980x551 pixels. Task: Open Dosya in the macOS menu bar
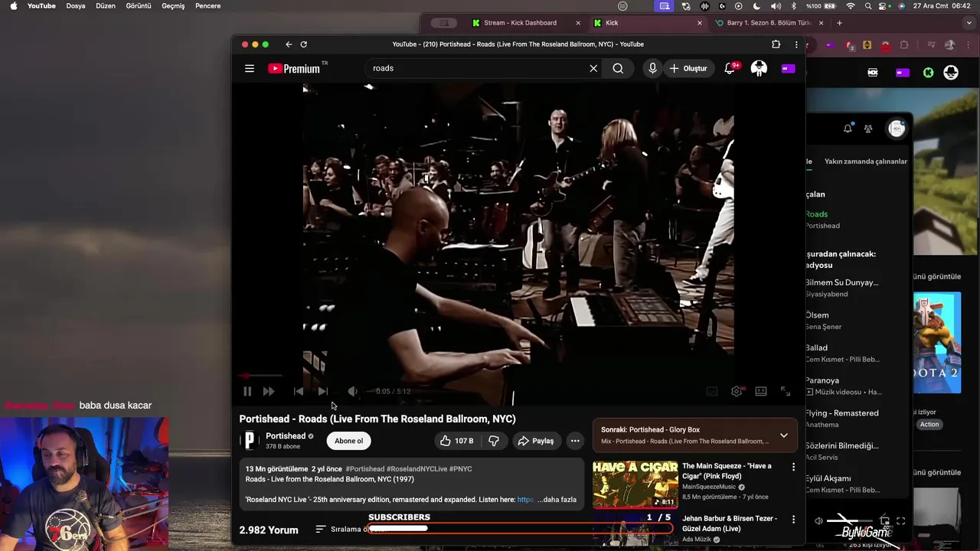[76, 6]
